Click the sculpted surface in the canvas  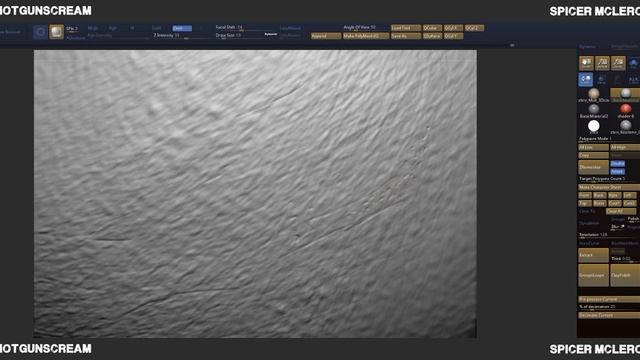(x=255, y=194)
